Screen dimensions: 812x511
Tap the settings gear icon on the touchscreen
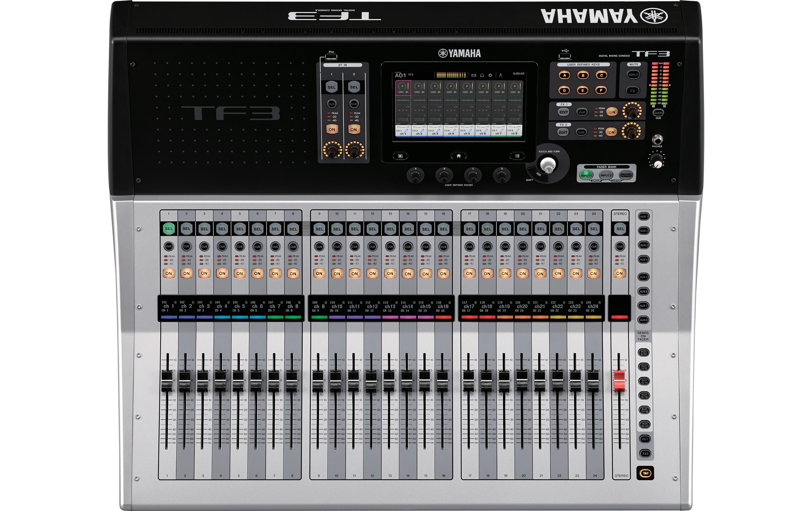point(490,75)
